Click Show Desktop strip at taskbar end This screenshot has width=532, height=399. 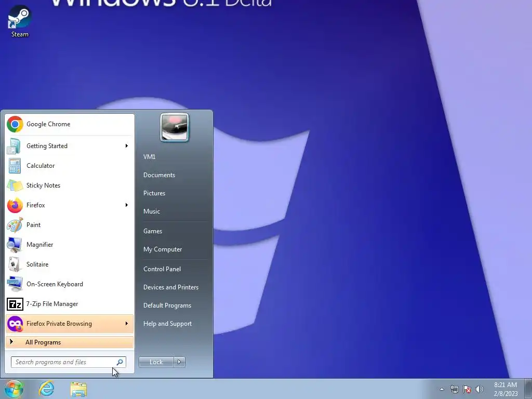point(528,389)
